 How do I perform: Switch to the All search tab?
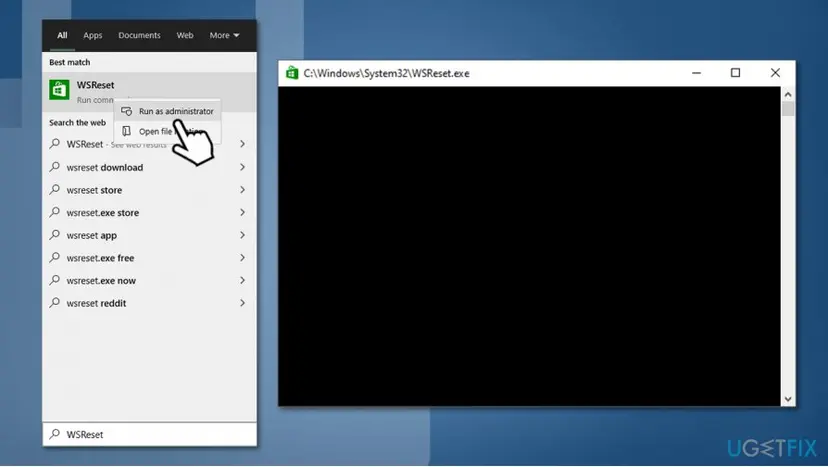62,35
